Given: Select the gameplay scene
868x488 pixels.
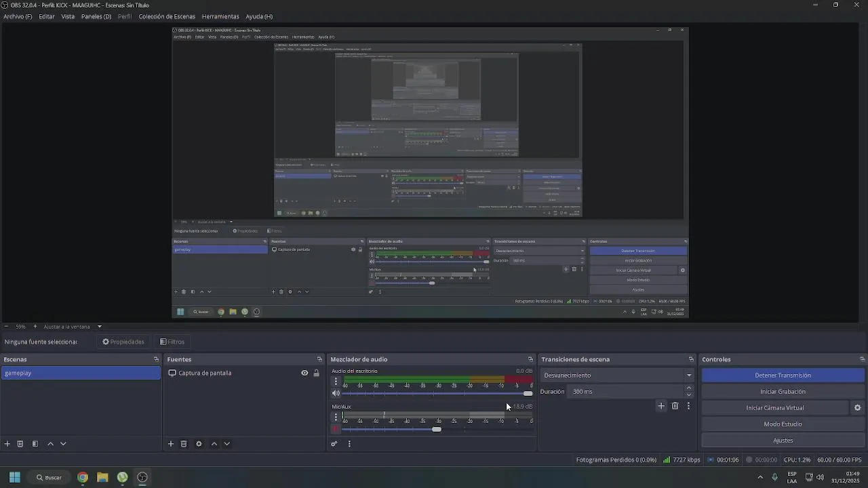Looking at the screenshot, I should [81, 373].
